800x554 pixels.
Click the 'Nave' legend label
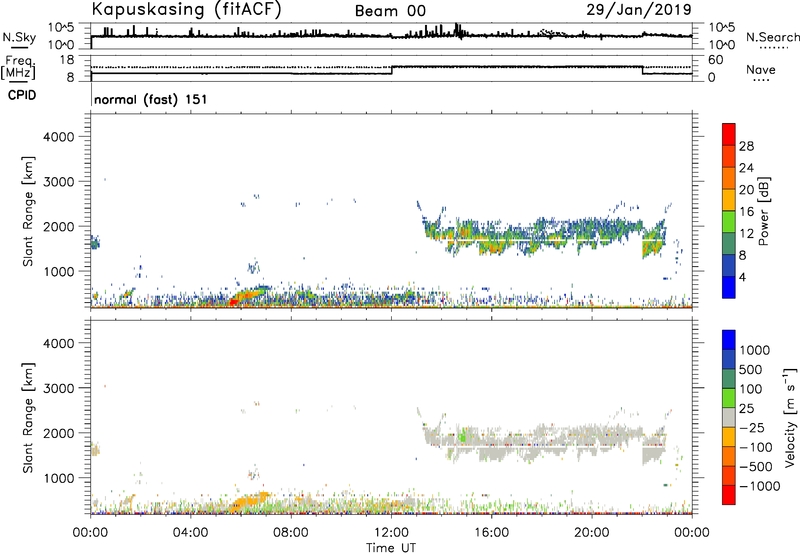pyautogui.click(x=761, y=69)
